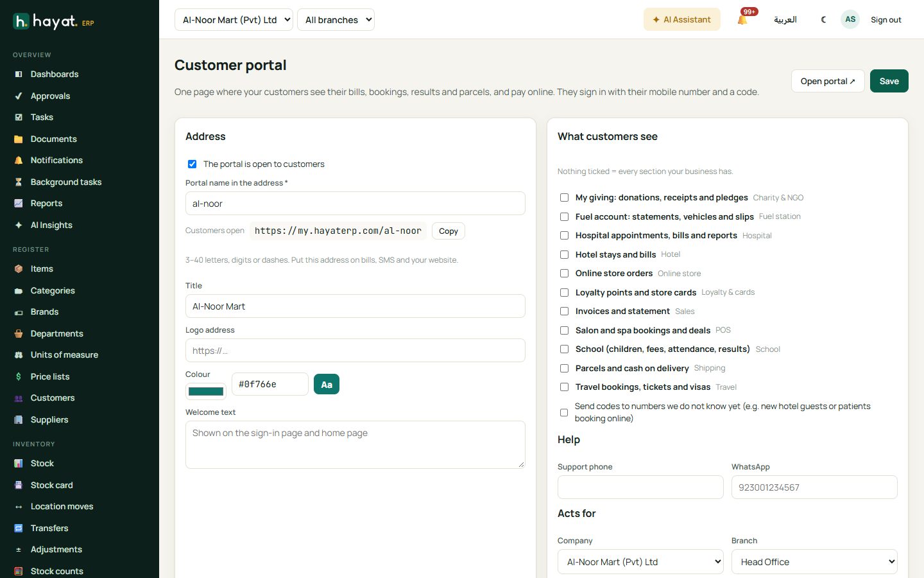
Task: Check 'Send codes to numbers we do not know'
Action: click(x=564, y=412)
